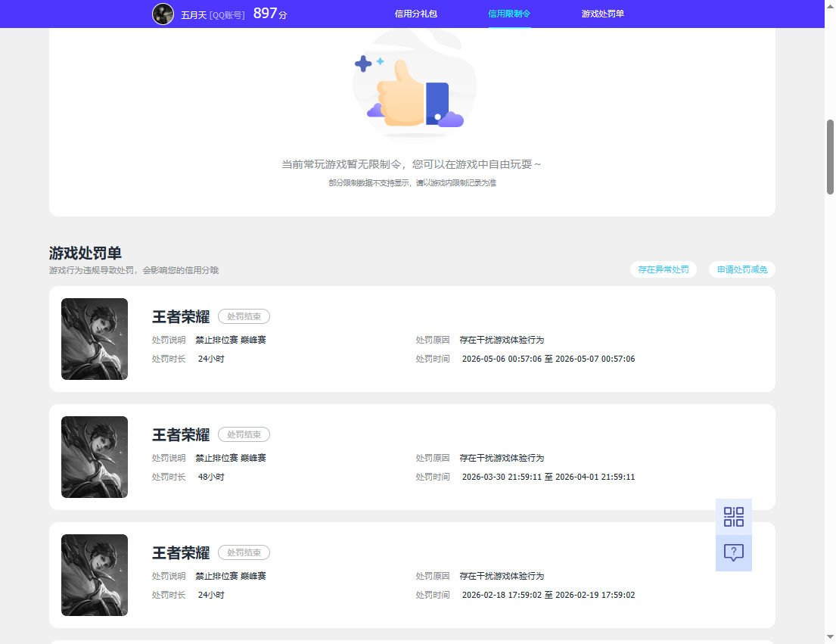
Task: Click the 申请处罚减免 button
Action: 741,269
